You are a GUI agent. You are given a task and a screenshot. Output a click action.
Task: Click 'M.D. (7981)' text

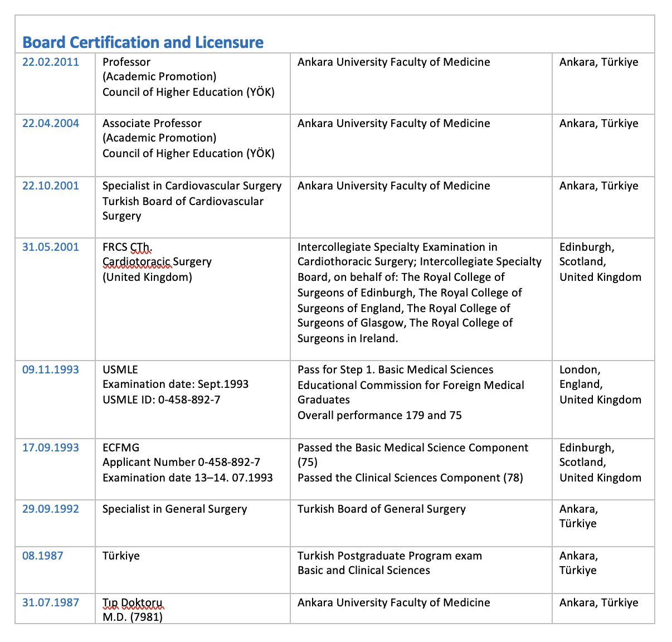(x=132, y=617)
